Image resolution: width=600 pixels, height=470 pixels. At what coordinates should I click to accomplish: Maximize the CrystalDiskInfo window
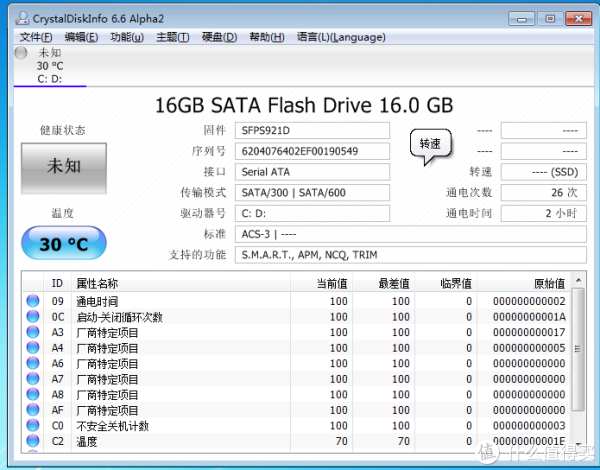[x=550, y=19]
